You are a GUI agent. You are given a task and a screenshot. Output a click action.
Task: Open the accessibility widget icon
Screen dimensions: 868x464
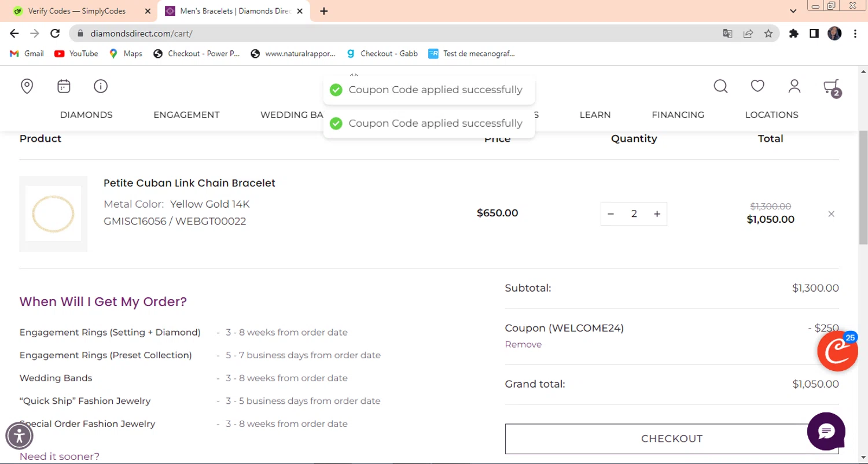(20, 436)
